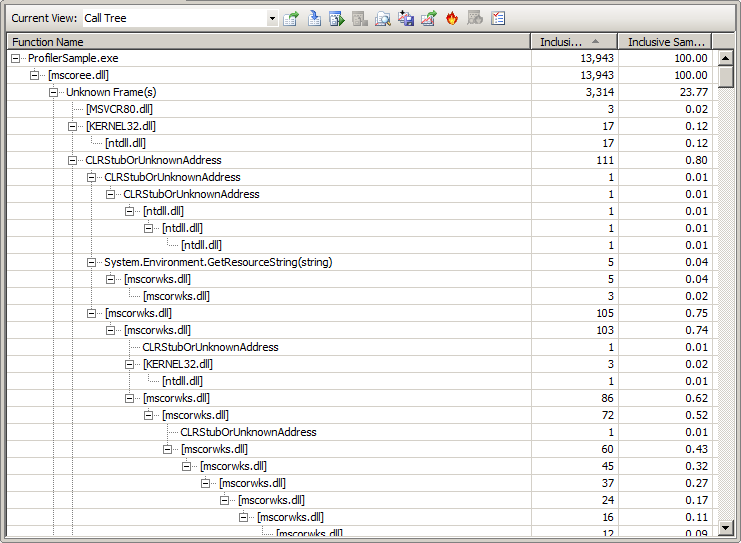Collapse the [mscorwks.dll] node with 24 samples
This screenshot has height=543, width=741.
click(224, 500)
